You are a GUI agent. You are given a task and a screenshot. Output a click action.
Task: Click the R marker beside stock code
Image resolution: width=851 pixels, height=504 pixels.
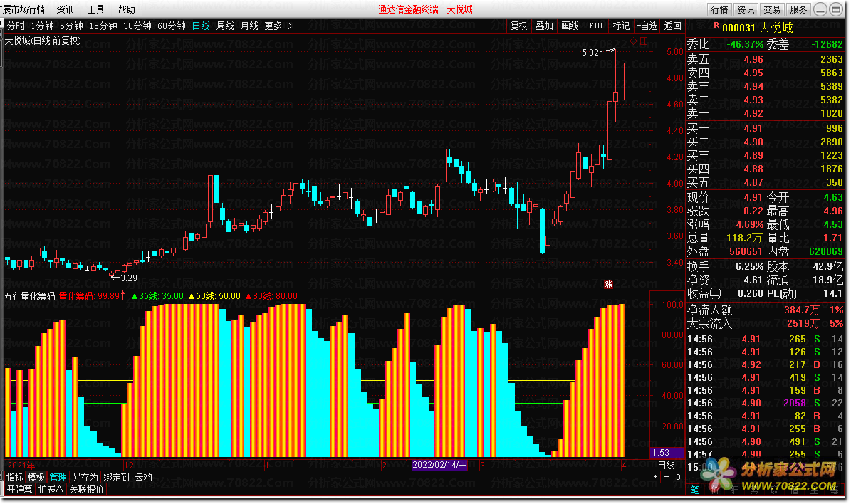[x=716, y=26]
